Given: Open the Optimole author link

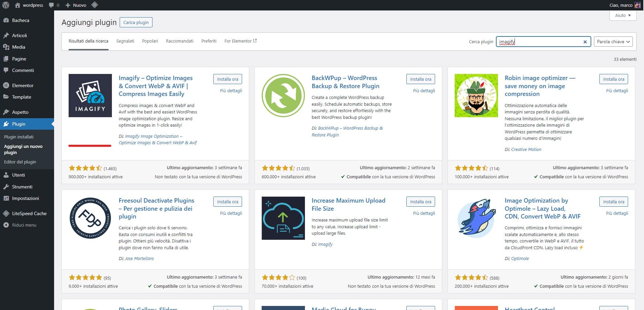Looking at the screenshot, I should [520, 258].
